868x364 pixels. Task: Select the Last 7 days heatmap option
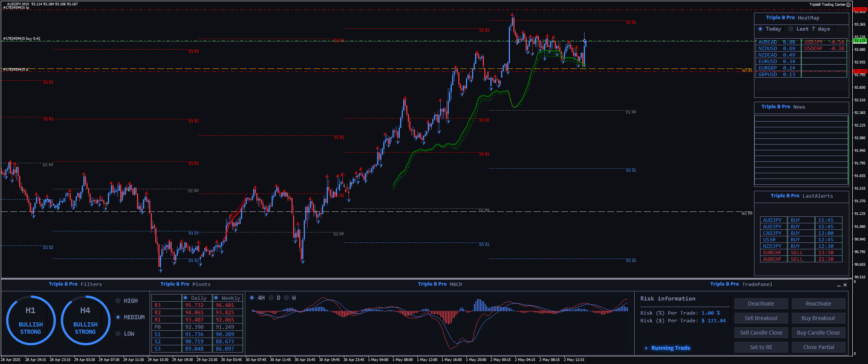pyautogui.click(x=791, y=29)
